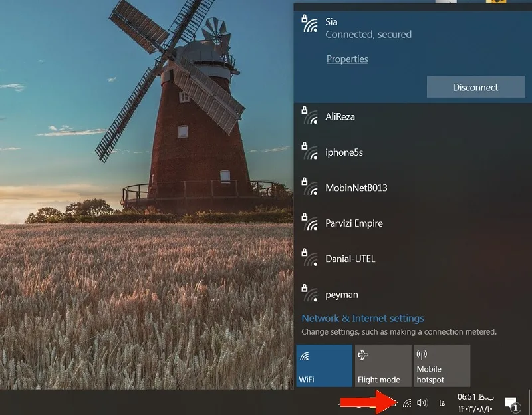Click the volume speaker icon in taskbar

422,403
